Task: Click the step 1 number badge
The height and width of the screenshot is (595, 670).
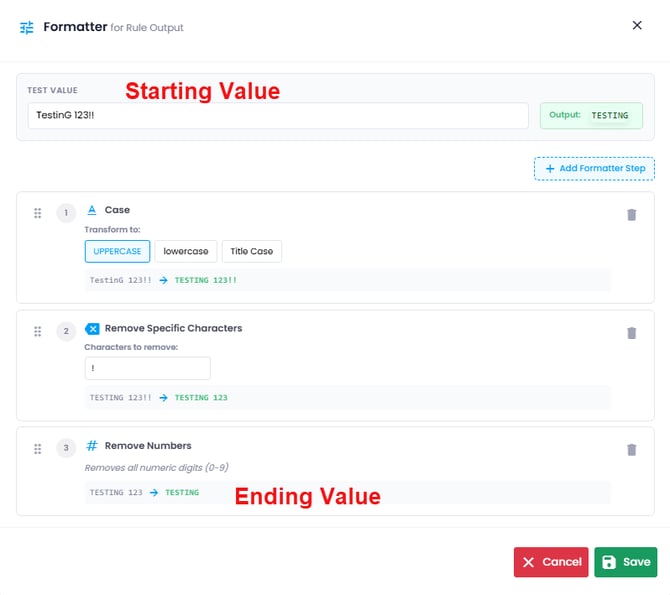Action: pos(66,213)
